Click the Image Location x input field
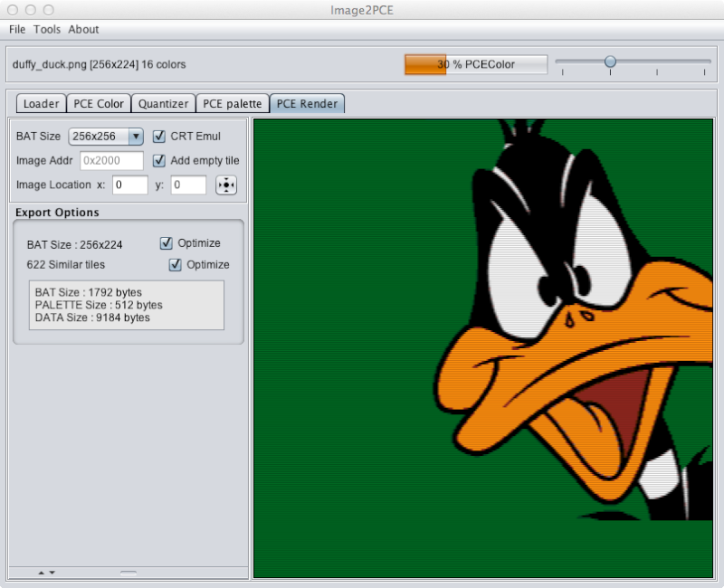This screenshot has height=588, width=724. 129,185
